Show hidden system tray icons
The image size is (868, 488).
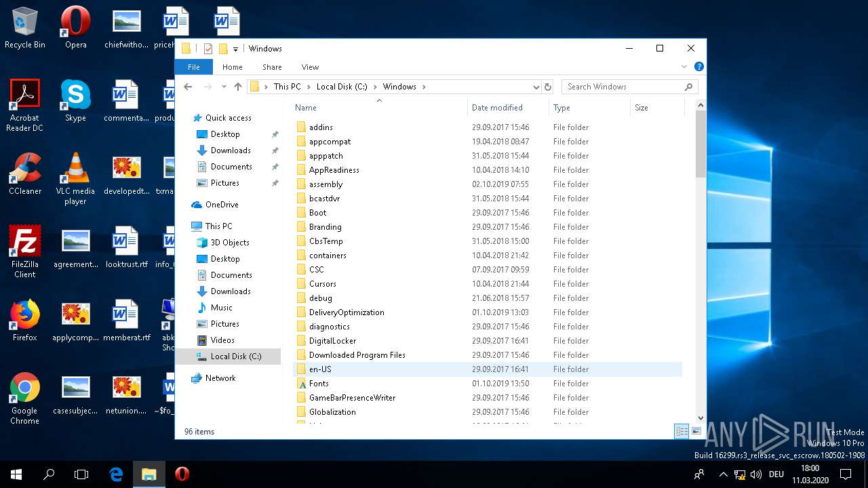click(x=723, y=474)
